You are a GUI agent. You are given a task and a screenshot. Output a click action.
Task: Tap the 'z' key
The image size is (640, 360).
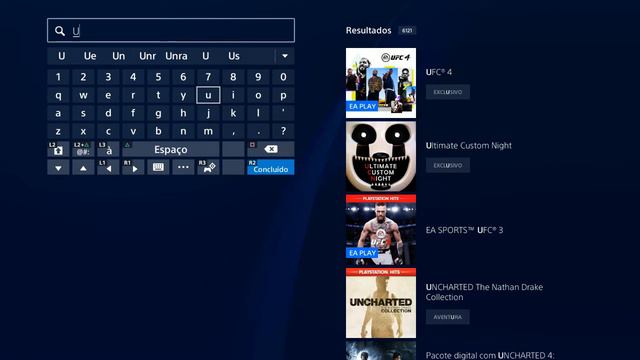(58, 131)
